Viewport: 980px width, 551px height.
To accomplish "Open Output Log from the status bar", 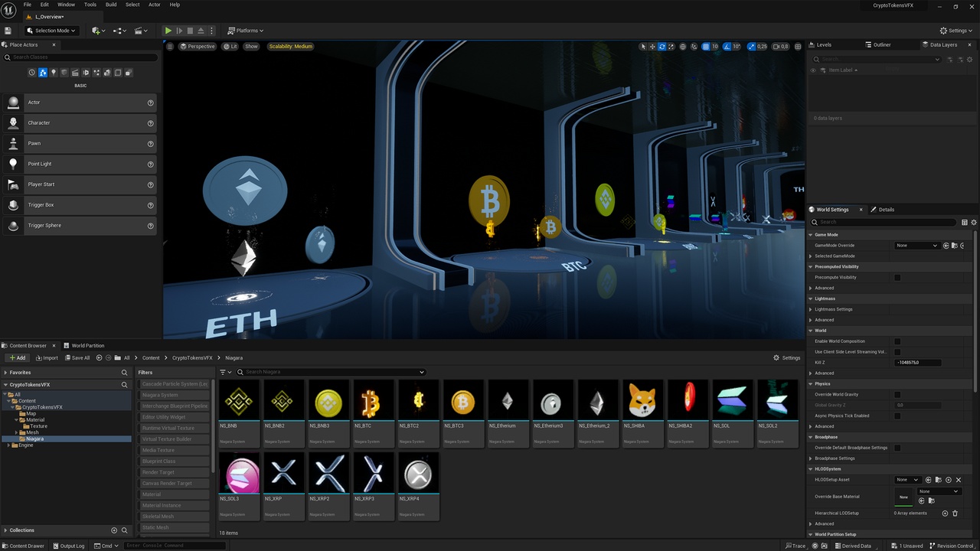I will pos(69,546).
